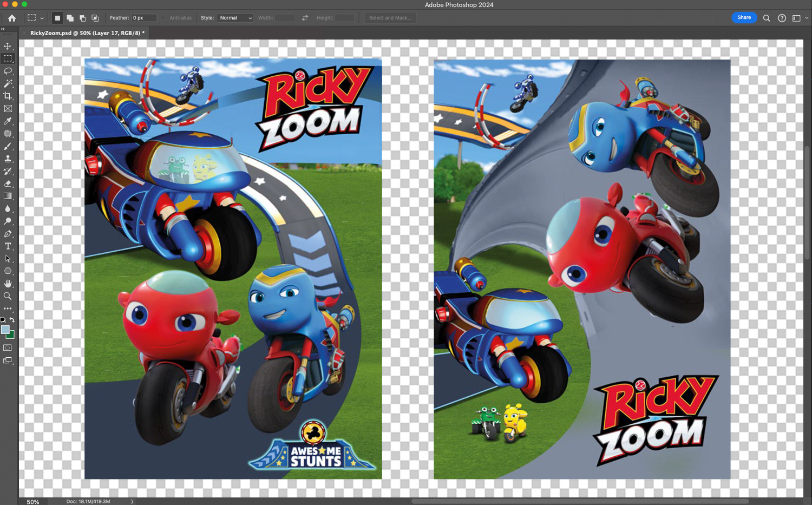812x505 pixels.
Task: Toggle the Anti-alias checkbox
Action: coord(163,18)
